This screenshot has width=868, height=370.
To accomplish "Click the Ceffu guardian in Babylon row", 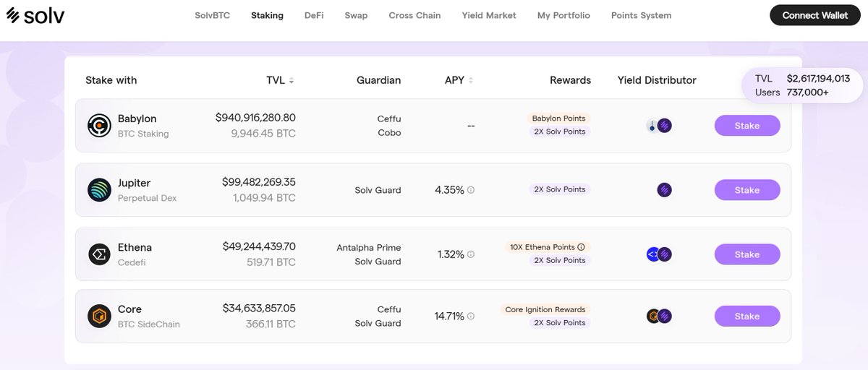I will [x=389, y=119].
